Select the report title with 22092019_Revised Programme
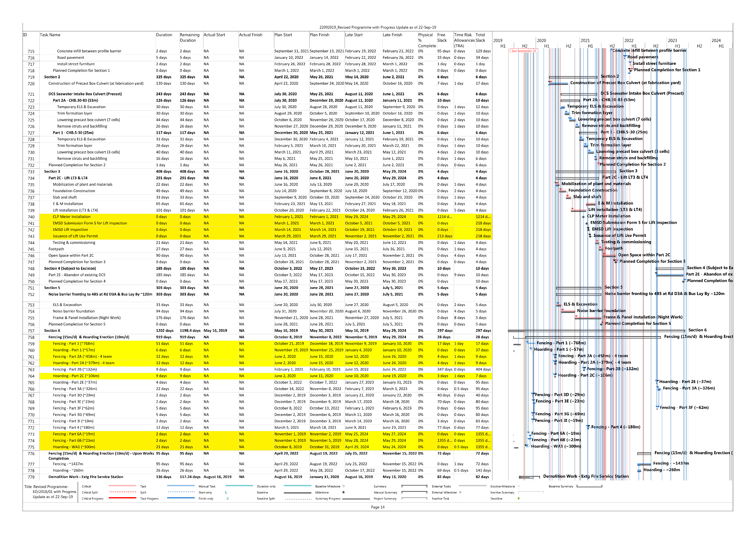Viewport: 756px width, 534px height. 378,27
